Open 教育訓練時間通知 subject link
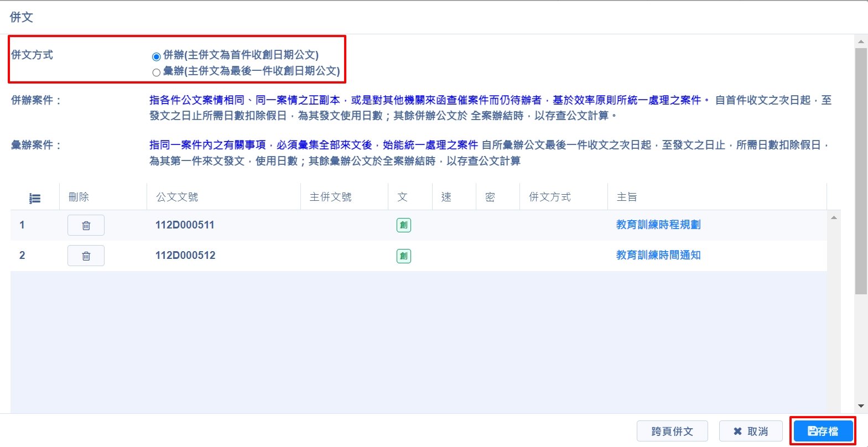This screenshot has width=868, height=447. coord(658,255)
